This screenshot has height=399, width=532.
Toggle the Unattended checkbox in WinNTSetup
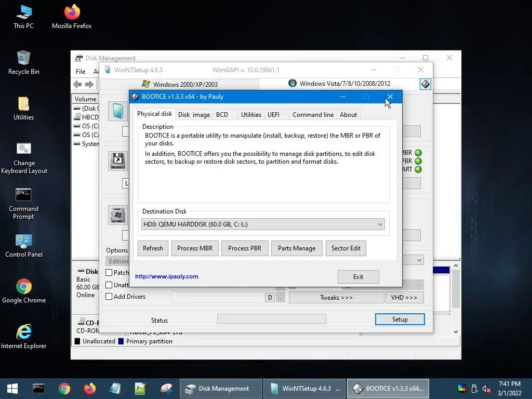(x=109, y=285)
